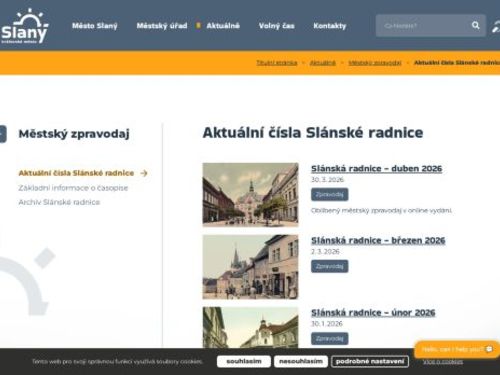The width and height of the screenshot is (500, 375).
Task: Open the duben 2026 postcard thumbnail
Action: click(250, 195)
